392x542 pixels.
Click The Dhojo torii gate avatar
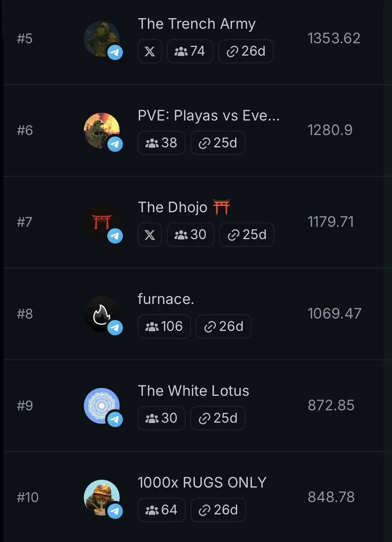(102, 222)
